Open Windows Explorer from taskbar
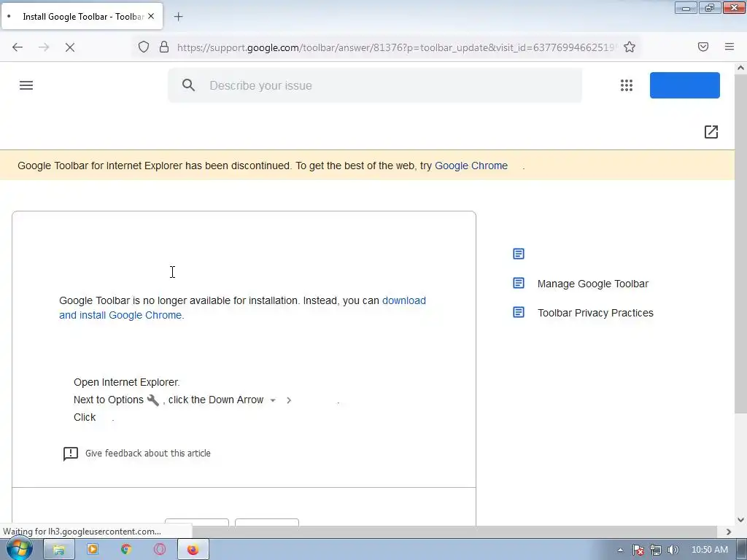This screenshot has width=747, height=560. click(58, 550)
